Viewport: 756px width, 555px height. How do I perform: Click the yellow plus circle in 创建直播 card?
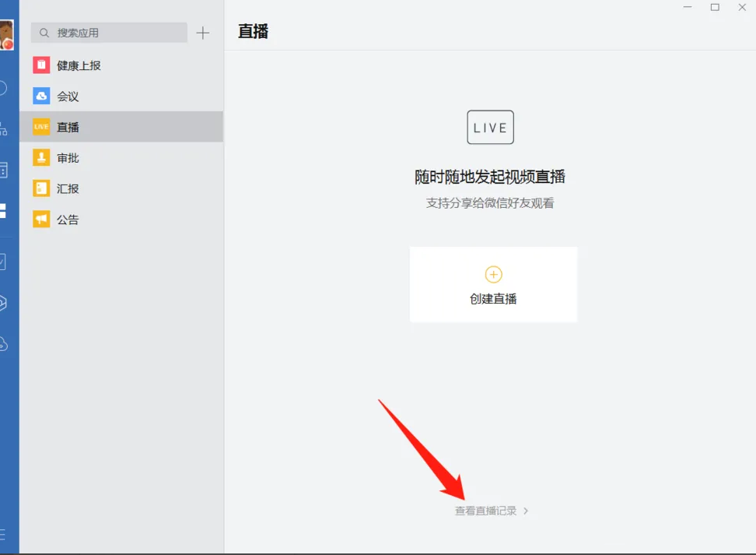493,274
